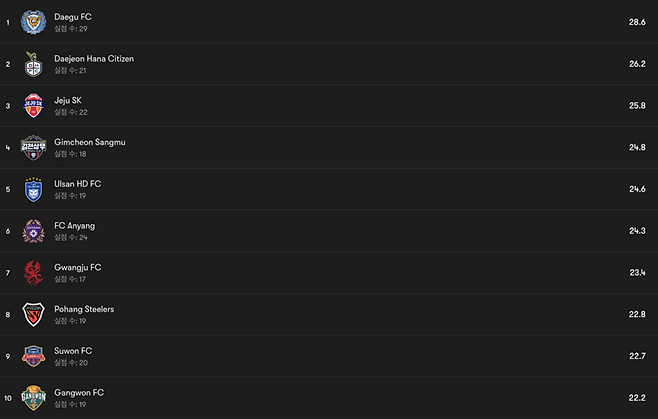Click the Gangwon FC team crest
Viewport: 658px width, 419px height.
tap(33, 398)
